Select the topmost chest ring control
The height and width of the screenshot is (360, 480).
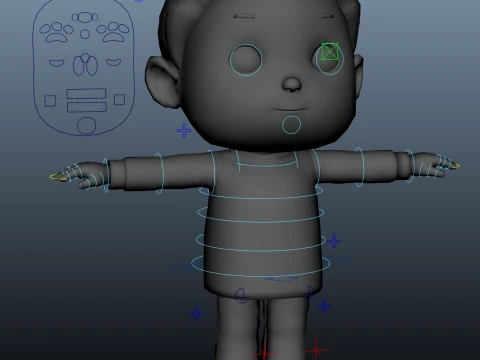click(261, 192)
